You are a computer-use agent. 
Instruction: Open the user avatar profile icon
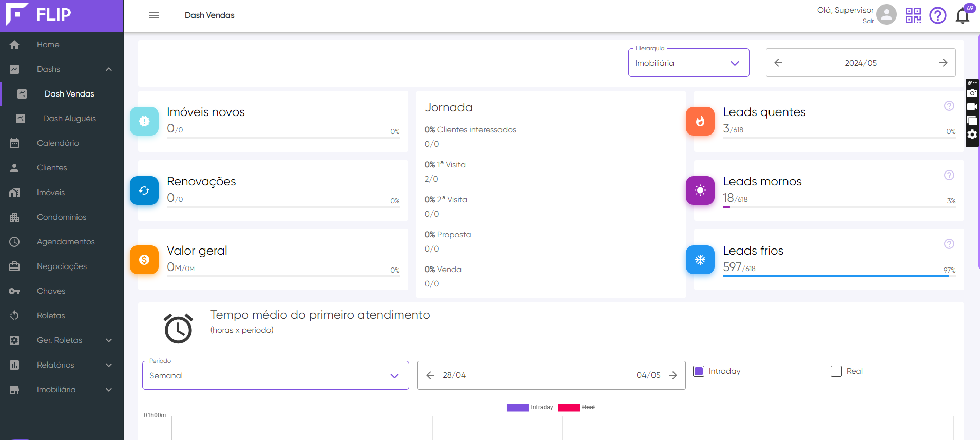(887, 14)
